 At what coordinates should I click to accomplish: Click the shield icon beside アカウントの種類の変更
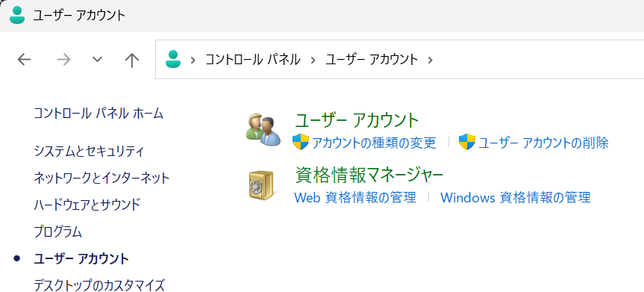pos(301,142)
